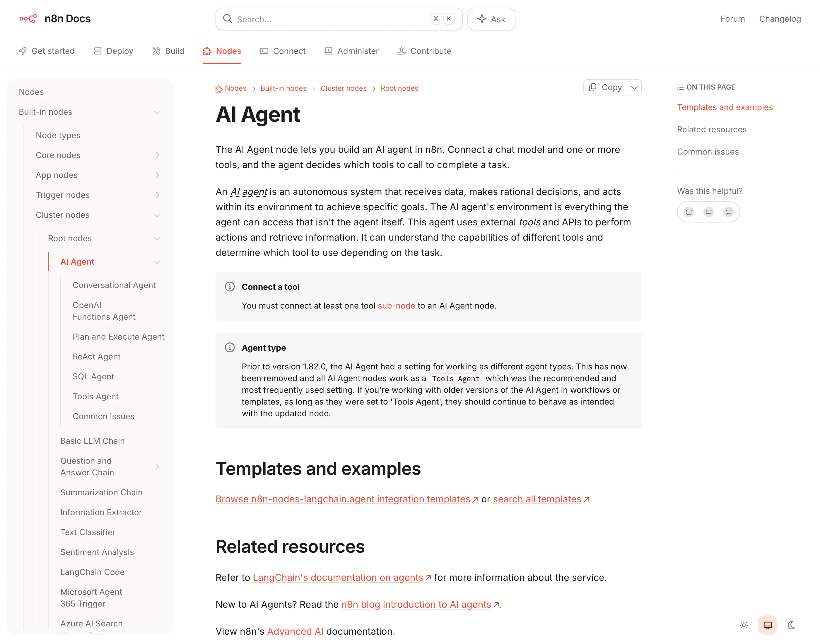Screen dimensions: 820x644
Task: Collapse the Cluster nodes chevron
Action: [x=157, y=215]
